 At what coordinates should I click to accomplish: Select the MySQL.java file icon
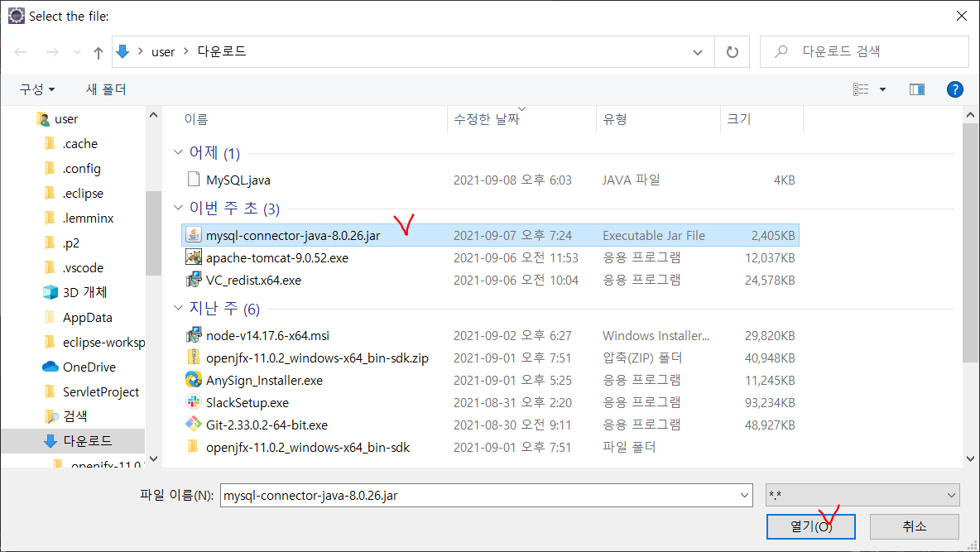click(x=194, y=180)
